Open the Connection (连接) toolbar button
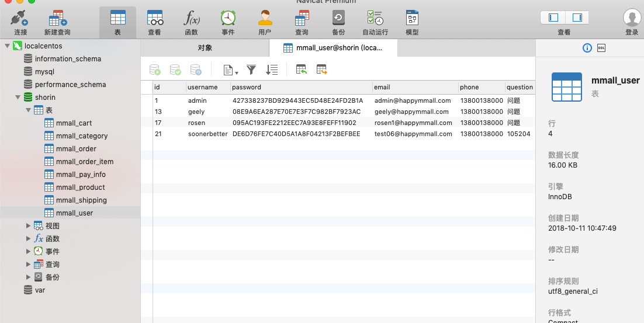 click(x=20, y=23)
